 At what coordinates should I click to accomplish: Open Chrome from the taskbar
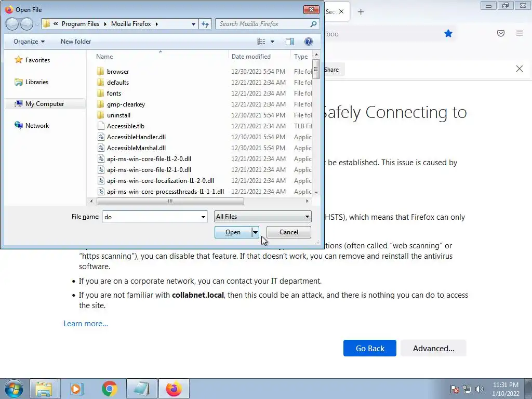pos(109,389)
